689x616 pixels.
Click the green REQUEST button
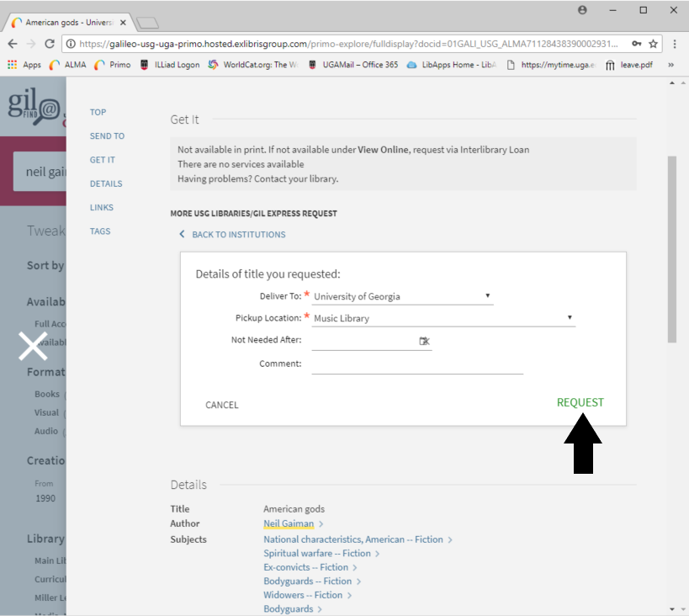580,402
